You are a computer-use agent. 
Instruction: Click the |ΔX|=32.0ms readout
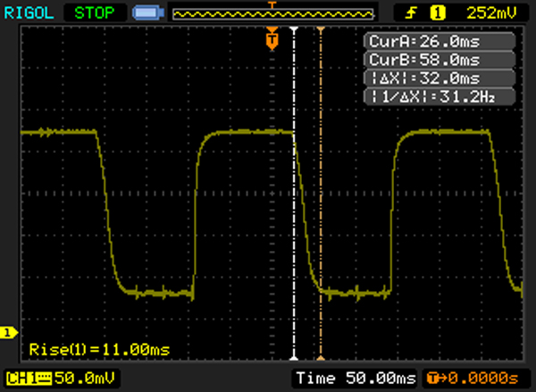pos(440,79)
